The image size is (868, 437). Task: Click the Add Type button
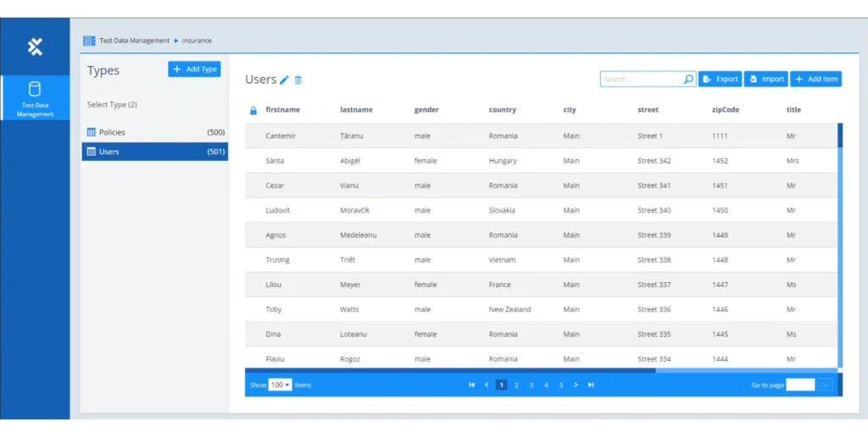point(194,69)
